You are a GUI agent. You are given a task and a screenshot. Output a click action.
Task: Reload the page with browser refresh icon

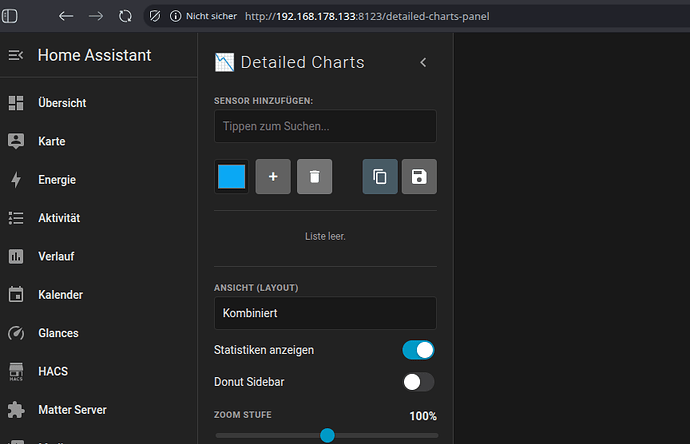(x=125, y=17)
